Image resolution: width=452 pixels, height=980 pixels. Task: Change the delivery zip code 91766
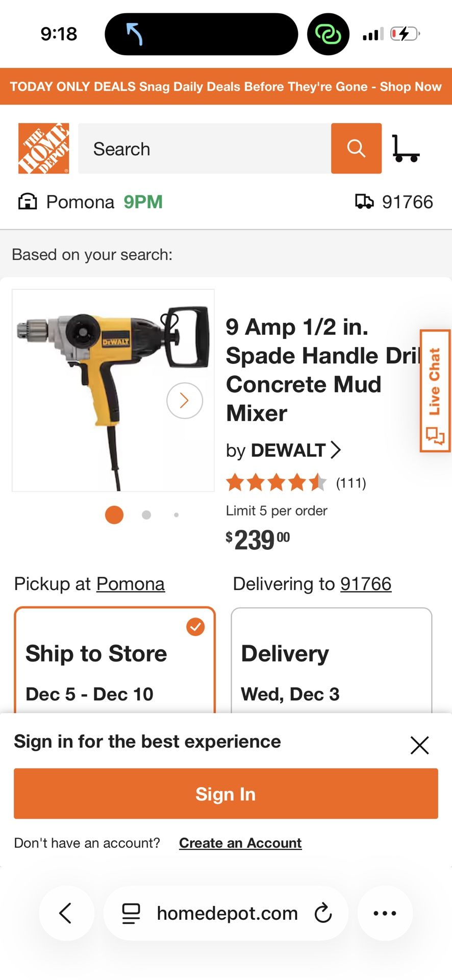click(x=366, y=583)
